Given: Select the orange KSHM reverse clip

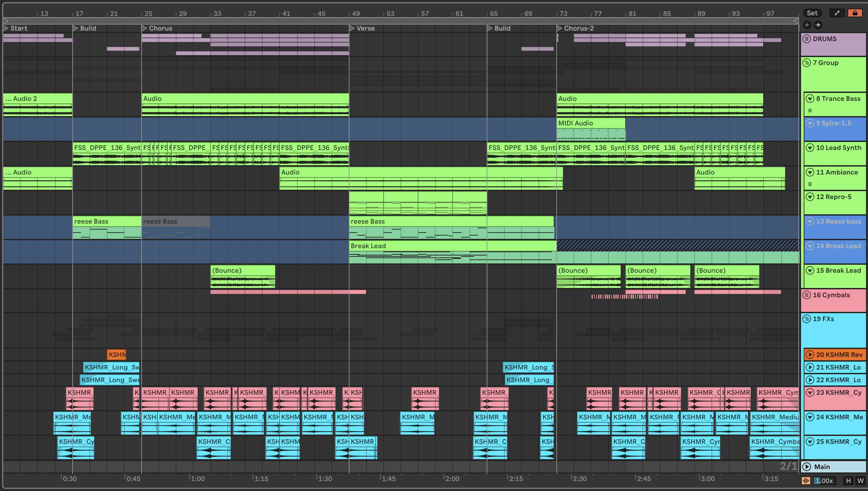Looking at the screenshot, I should pos(117,355).
